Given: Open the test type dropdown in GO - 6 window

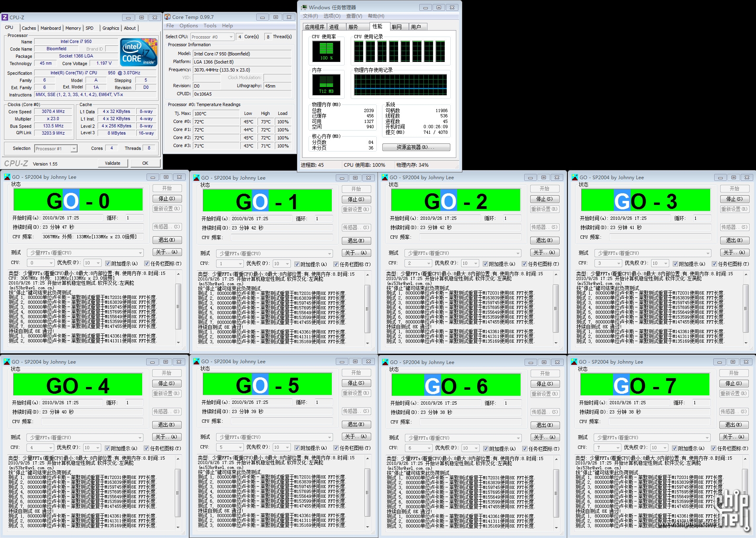Looking at the screenshot, I should [x=463, y=438].
